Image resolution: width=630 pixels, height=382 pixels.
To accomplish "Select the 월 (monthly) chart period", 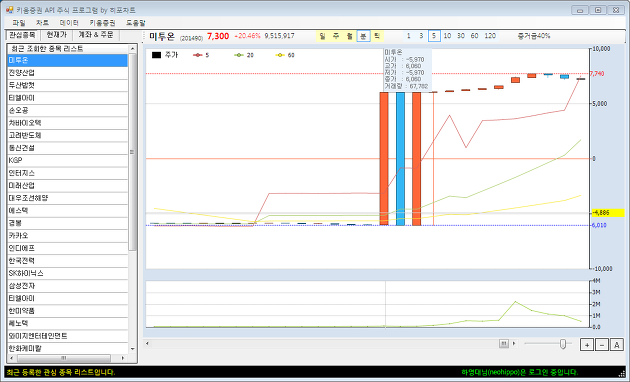I will (x=350, y=36).
